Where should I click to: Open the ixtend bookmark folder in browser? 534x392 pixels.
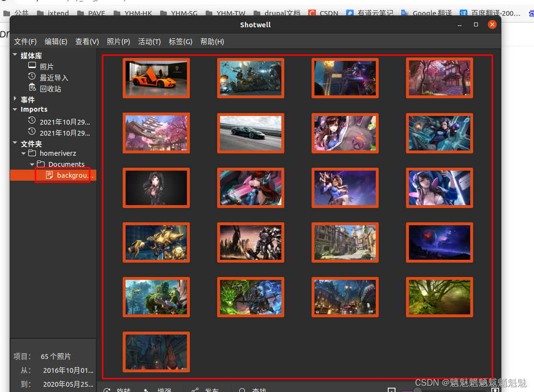click(53, 13)
